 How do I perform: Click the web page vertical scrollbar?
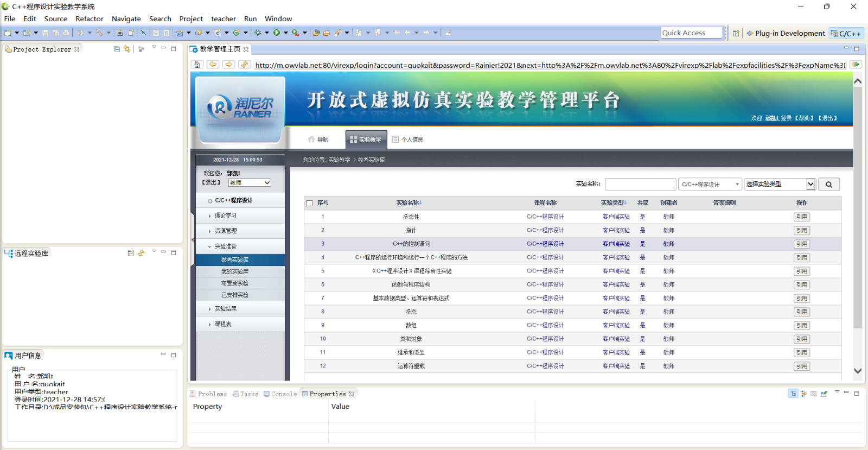pos(858,217)
